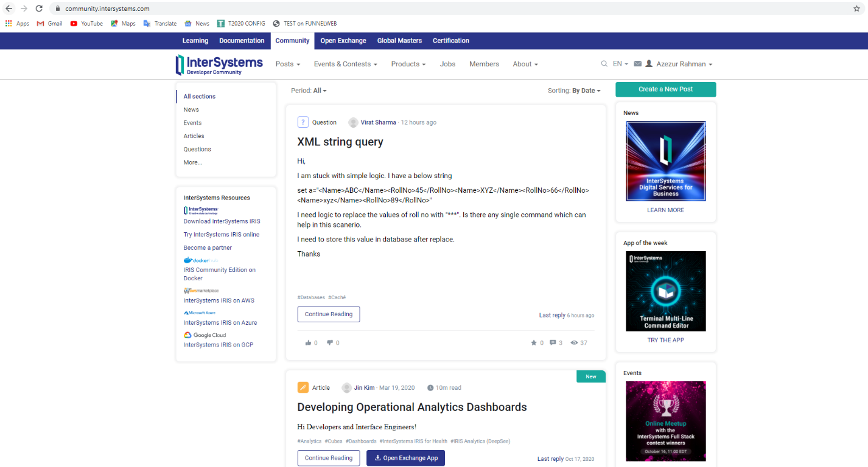Click the views eye icon on XML post
This screenshot has height=467, width=868.
point(574,343)
